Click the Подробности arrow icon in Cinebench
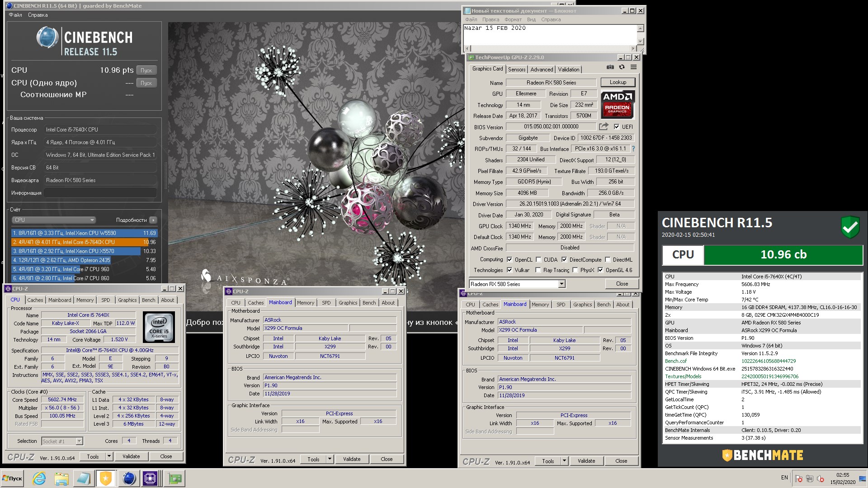868x488 pixels. click(153, 220)
